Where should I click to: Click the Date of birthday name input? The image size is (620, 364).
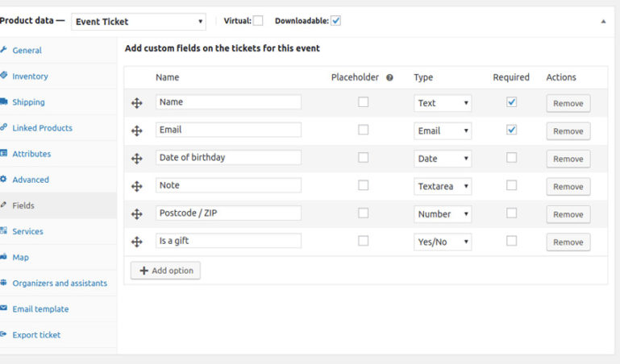pos(228,158)
